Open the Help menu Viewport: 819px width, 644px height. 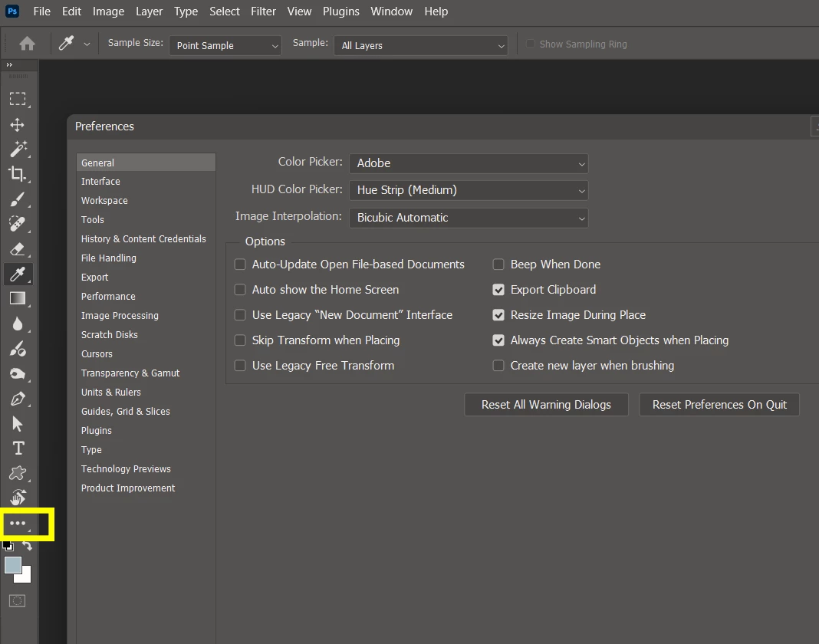[436, 11]
